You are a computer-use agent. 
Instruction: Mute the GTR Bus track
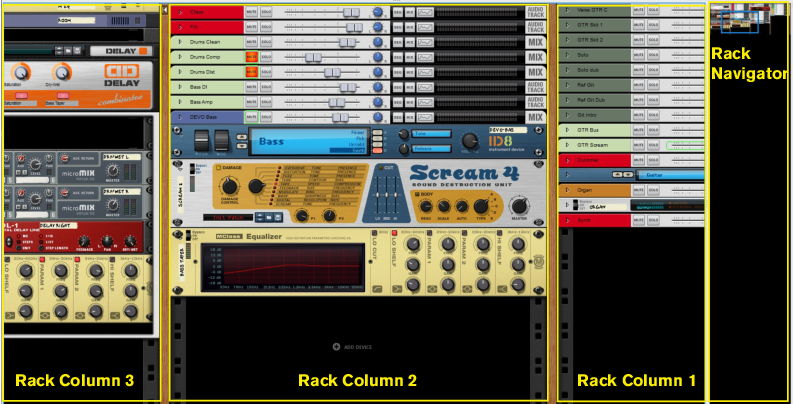(x=637, y=130)
